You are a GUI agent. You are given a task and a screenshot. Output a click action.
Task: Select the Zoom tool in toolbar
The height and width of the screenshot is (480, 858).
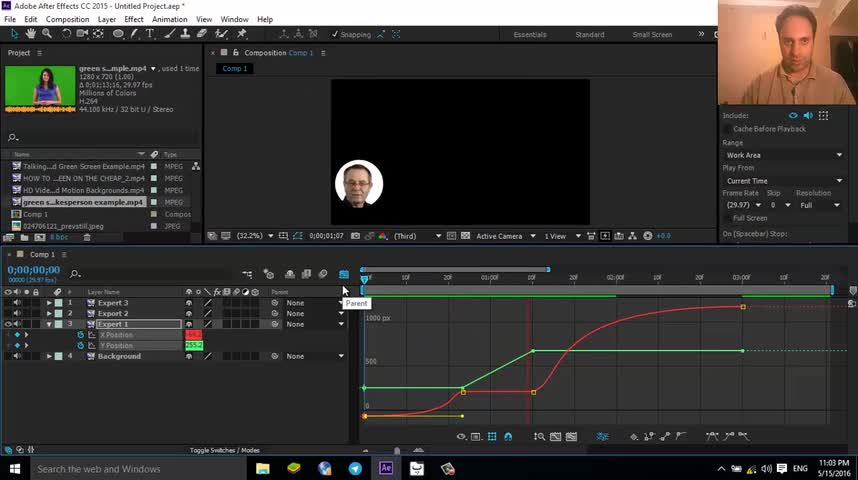pos(47,34)
